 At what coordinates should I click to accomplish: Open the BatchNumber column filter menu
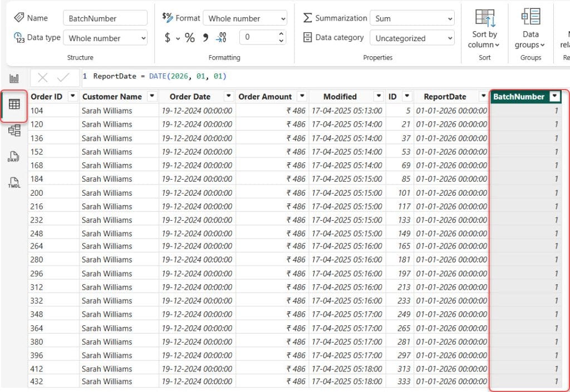click(x=555, y=96)
